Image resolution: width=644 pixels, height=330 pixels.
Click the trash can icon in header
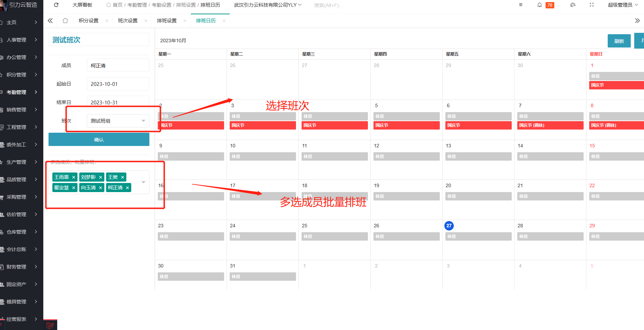pos(521,5)
